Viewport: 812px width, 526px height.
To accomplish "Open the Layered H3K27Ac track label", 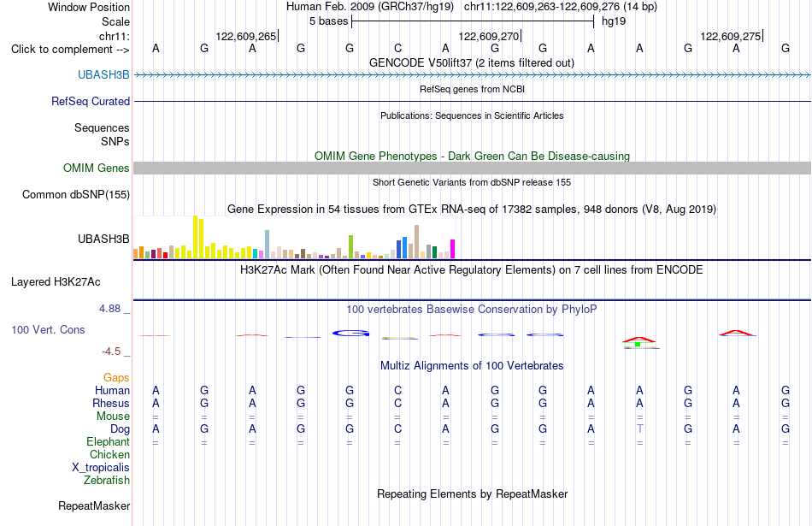I will click(x=56, y=282).
